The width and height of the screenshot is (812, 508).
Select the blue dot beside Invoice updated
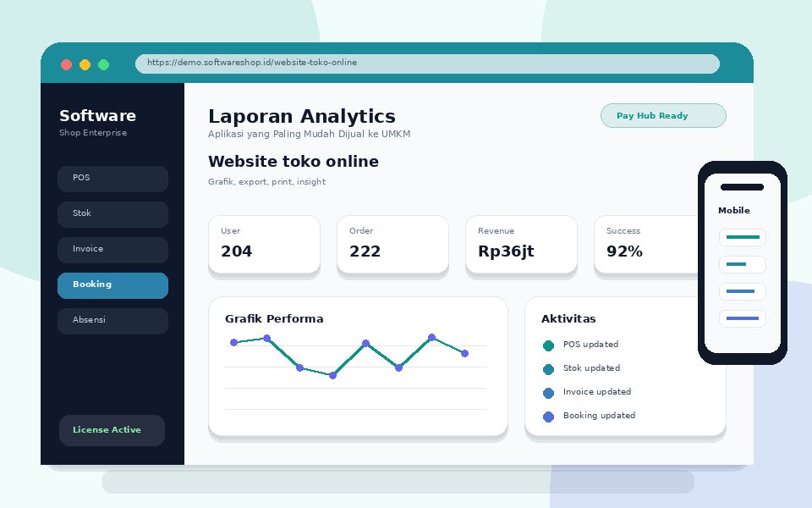548,393
